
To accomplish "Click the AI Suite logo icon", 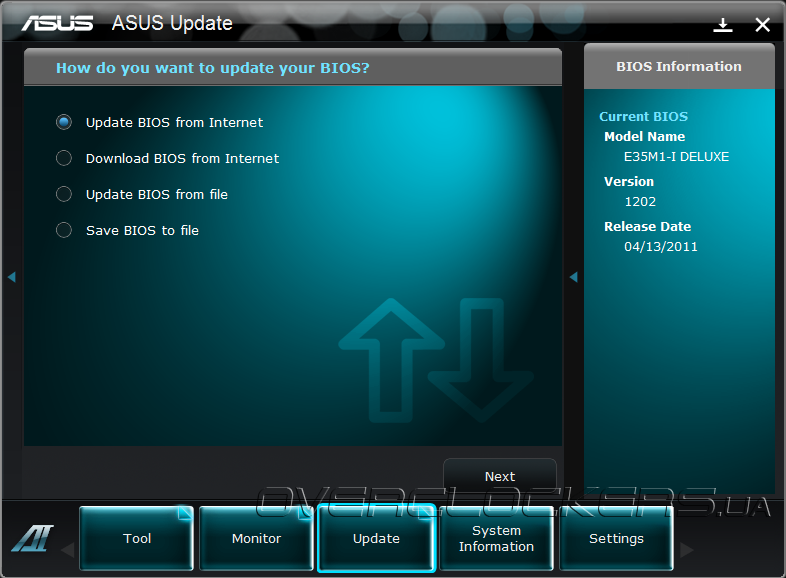I will click(32, 538).
